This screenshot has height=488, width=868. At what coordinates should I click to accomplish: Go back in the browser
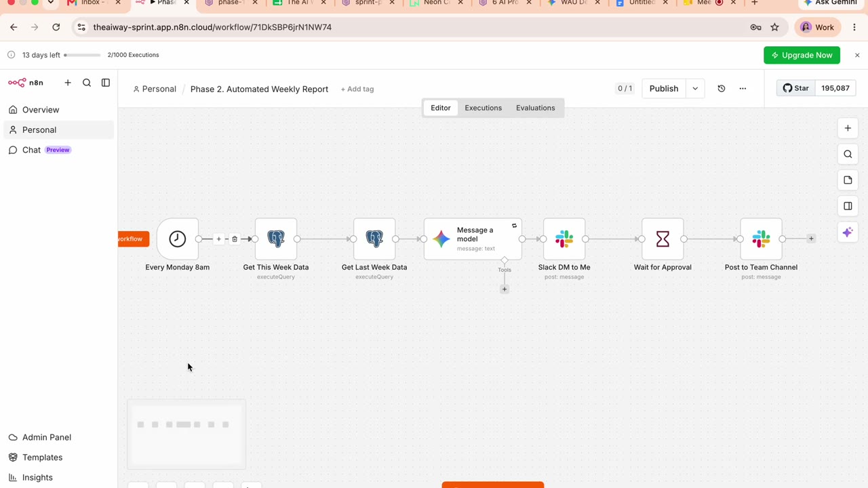(x=14, y=27)
